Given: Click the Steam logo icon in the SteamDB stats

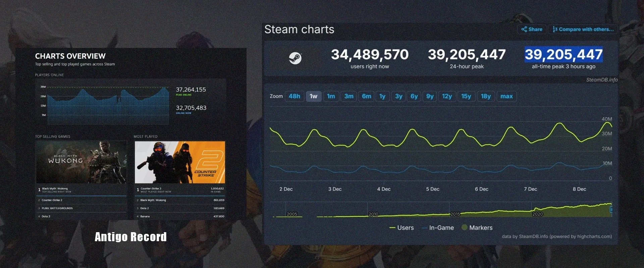Looking at the screenshot, I should [295, 58].
